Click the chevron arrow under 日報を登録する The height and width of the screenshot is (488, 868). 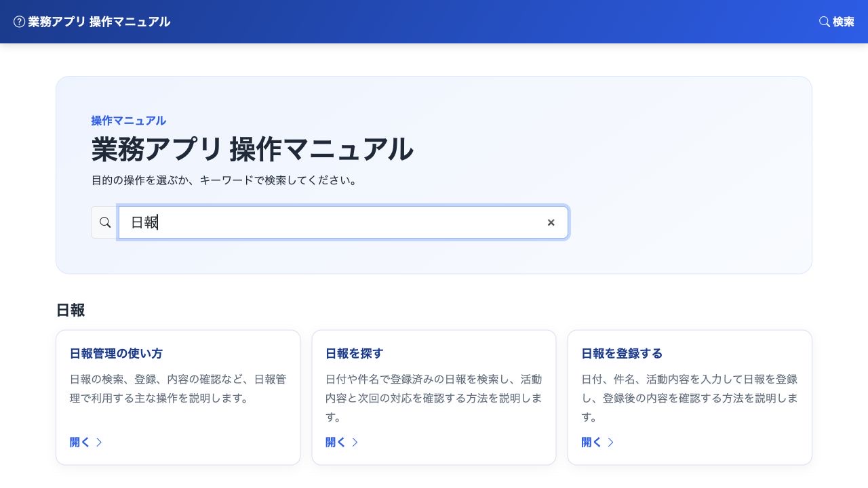(610, 443)
